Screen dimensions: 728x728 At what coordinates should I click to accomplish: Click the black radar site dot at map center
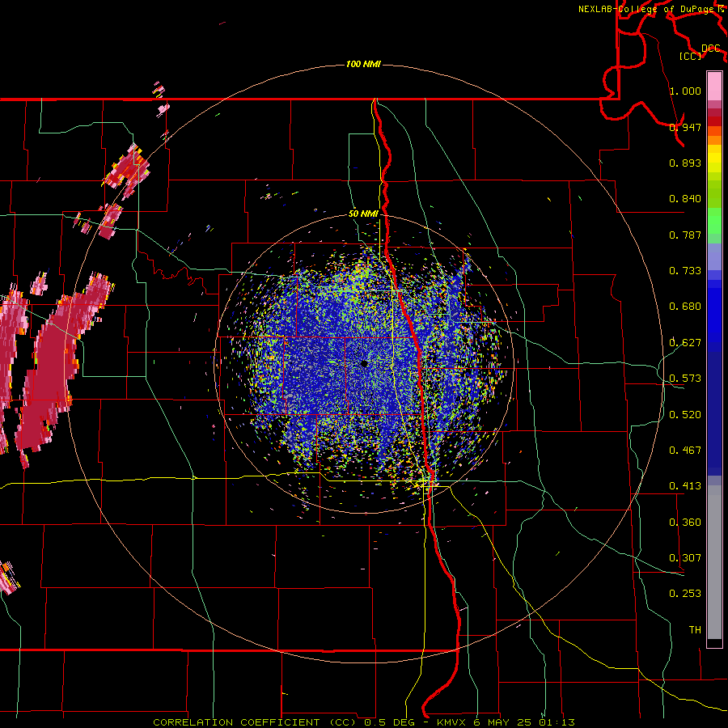pyautogui.click(x=365, y=363)
